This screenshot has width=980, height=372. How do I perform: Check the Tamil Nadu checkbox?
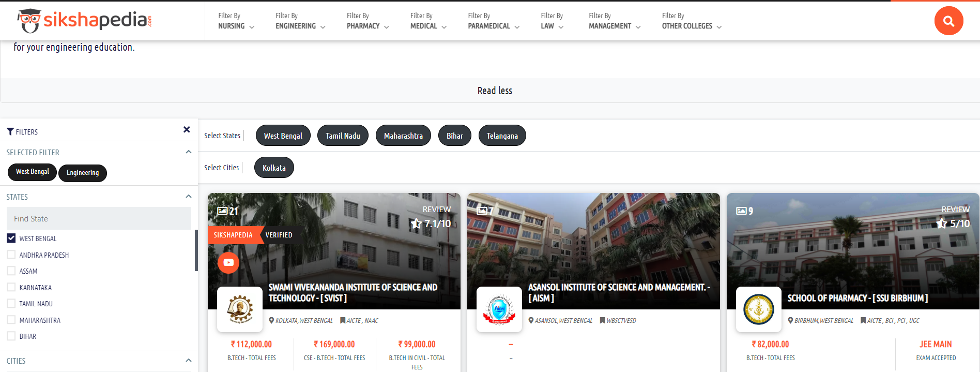tap(11, 303)
